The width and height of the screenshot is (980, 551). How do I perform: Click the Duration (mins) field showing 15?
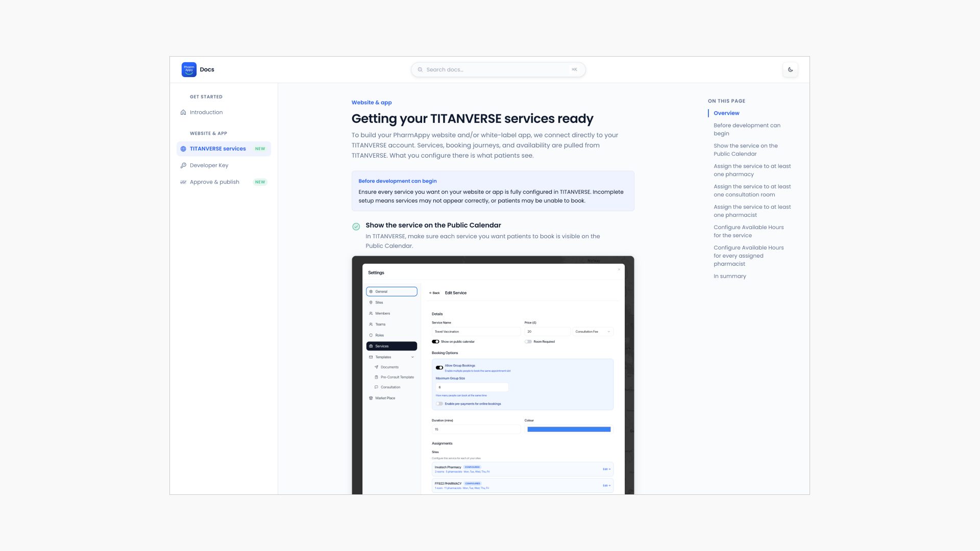(476, 430)
